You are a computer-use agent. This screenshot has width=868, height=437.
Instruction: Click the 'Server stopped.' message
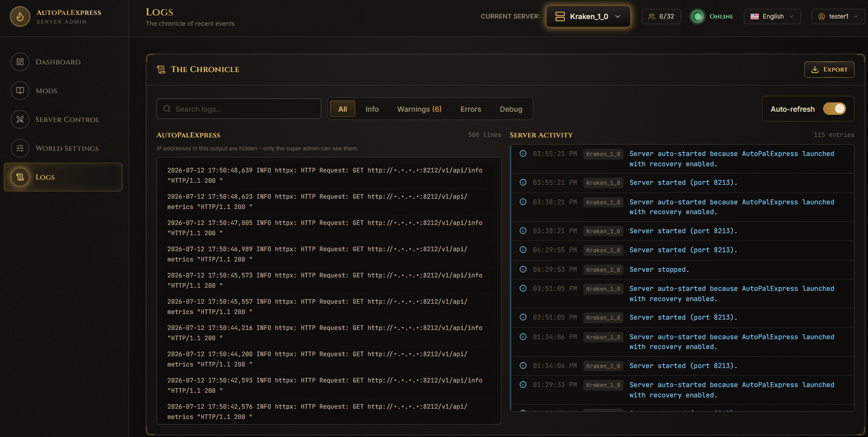[x=659, y=270]
